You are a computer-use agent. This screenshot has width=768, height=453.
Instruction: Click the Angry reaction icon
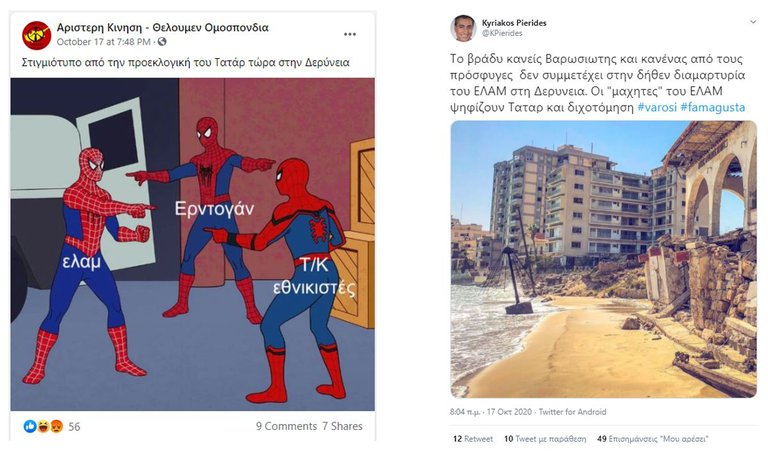click(56, 426)
